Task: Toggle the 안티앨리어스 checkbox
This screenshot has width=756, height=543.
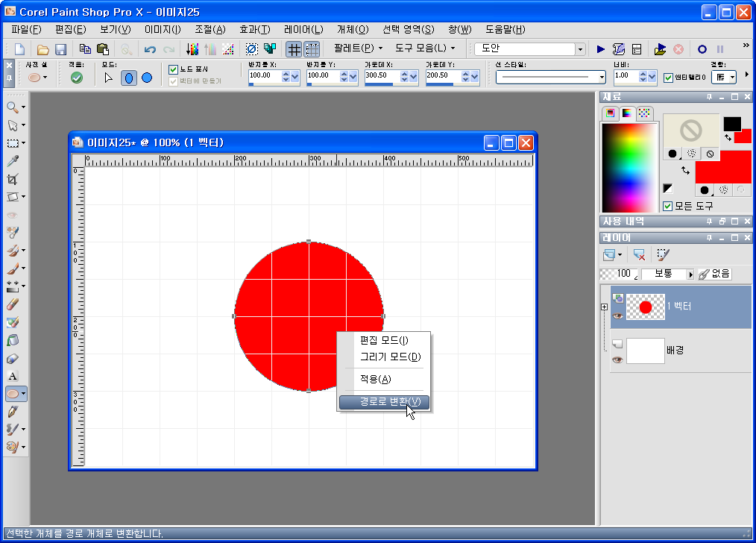Action: pyautogui.click(x=668, y=78)
